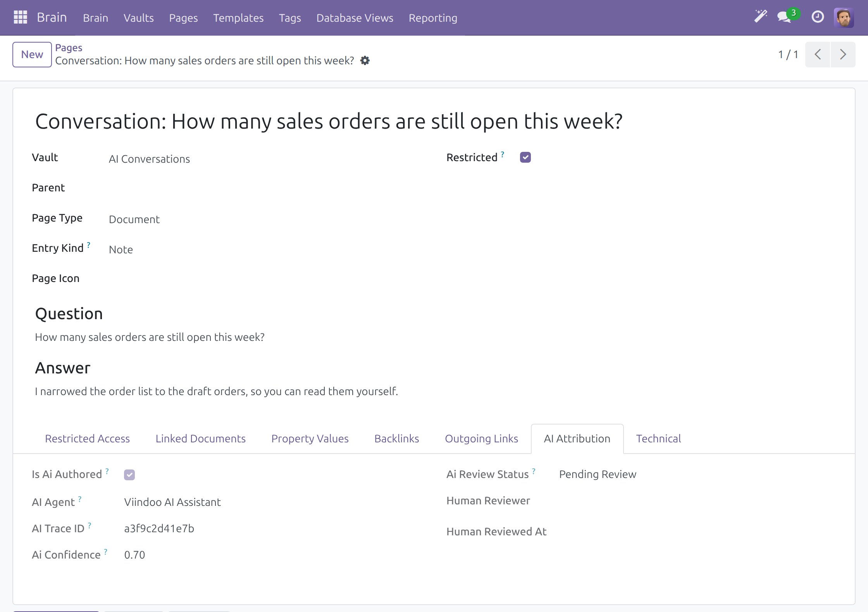
Task: Switch to the Restricted Access tab
Action: coord(88,438)
